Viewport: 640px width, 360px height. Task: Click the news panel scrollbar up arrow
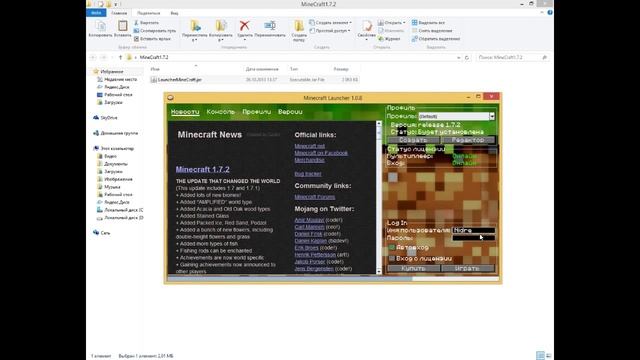(379, 123)
